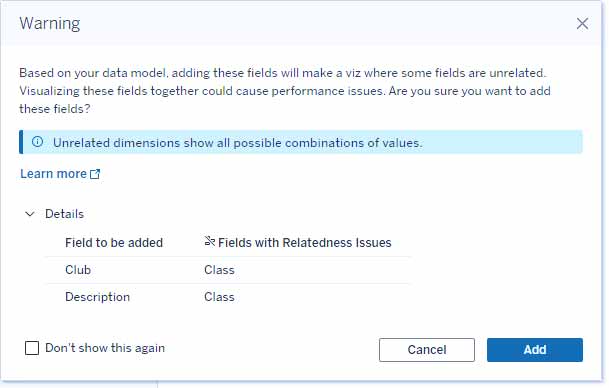Viewport: 609px width, 388px height.
Task: Select the Club field row
Action: [x=228, y=270]
